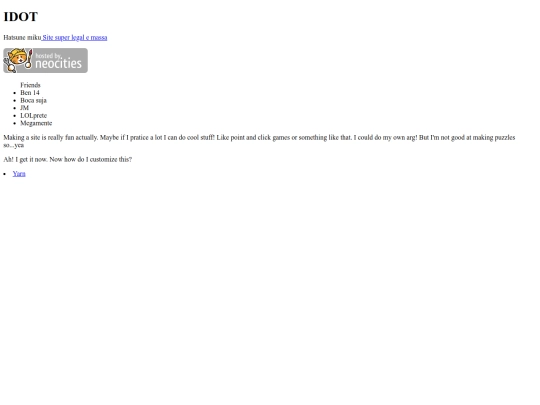This screenshot has width=540, height=405.
Task: Click the 'neocities' wordmark in the badge
Action: [x=59, y=64]
